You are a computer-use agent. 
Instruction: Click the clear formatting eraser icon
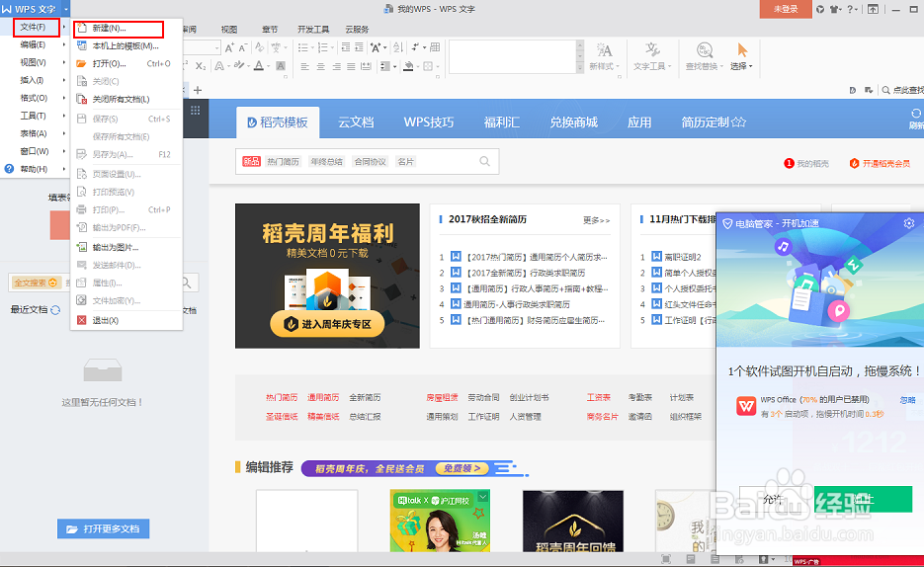[x=259, y=47]
